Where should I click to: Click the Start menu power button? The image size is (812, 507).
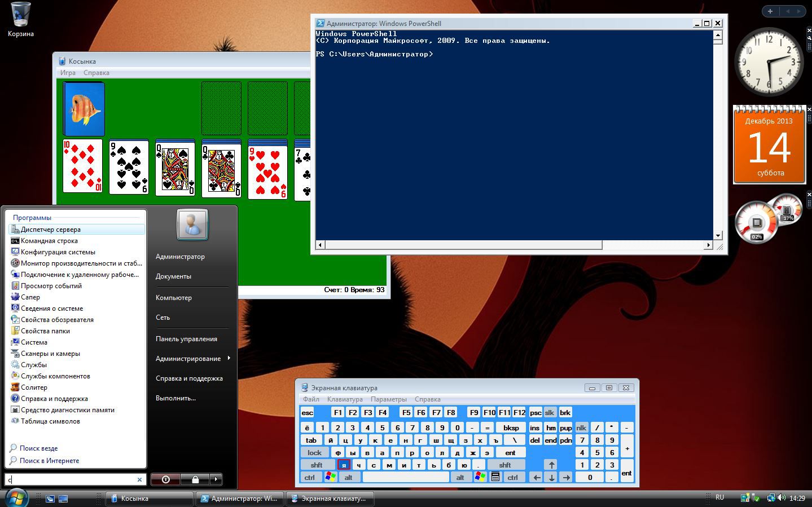(x=165, y=479)
